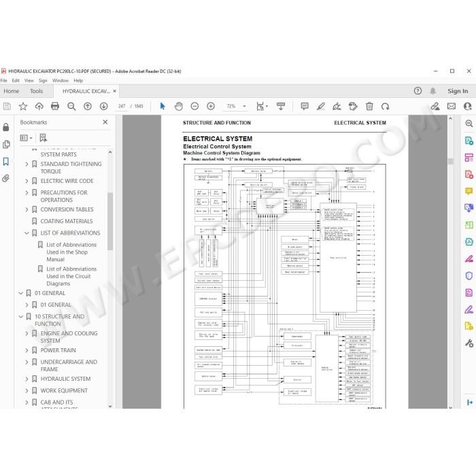Send file by email icon

pos(452,106)
